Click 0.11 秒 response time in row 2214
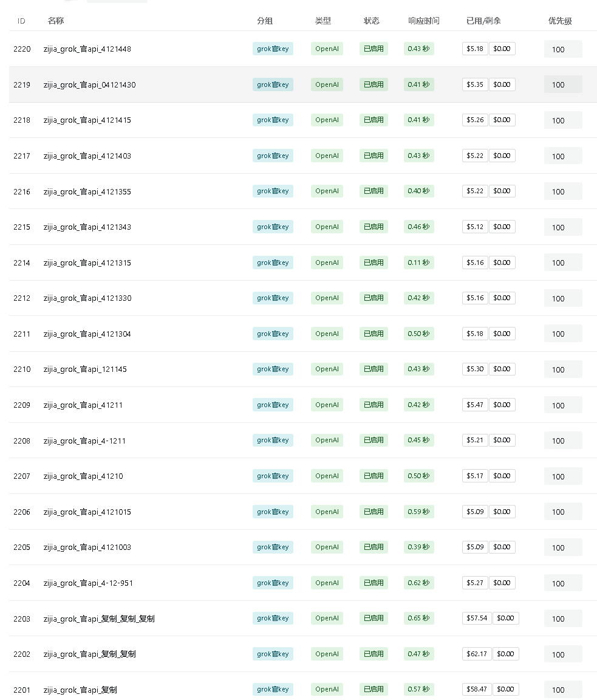Image resolution: width=597 pixels, height=700 pixels. point(418,262)
